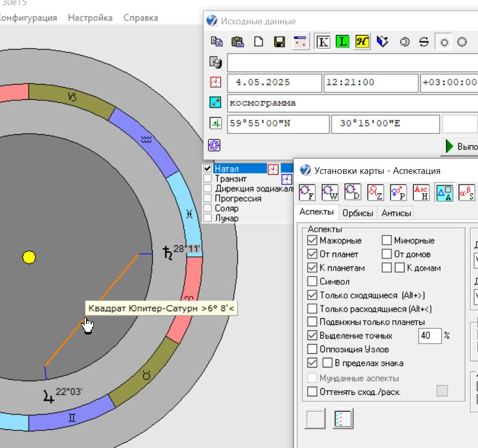
Task: Enable the Лунар checkbox
Action: click(207, 218)
